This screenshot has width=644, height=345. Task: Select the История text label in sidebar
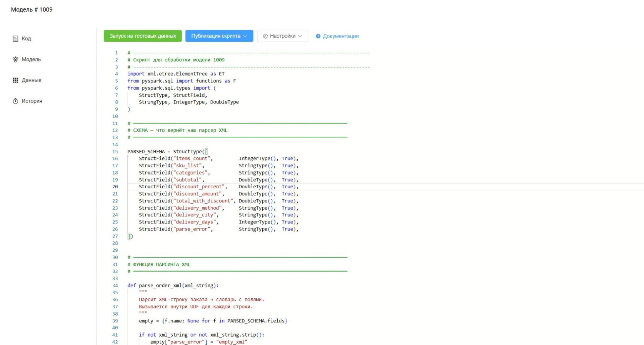(32, 101)
